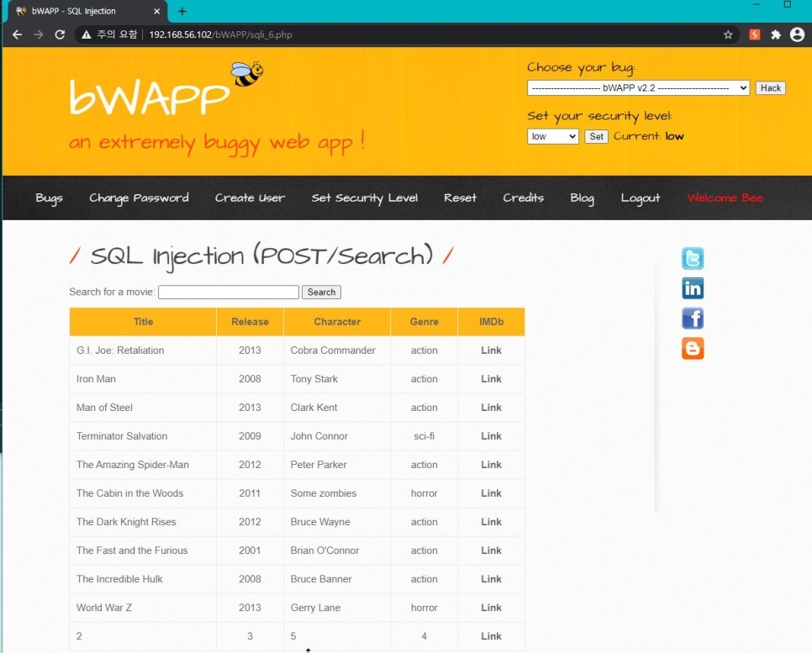
Task: Click the Hack button
Action: (x=770, y=88)
